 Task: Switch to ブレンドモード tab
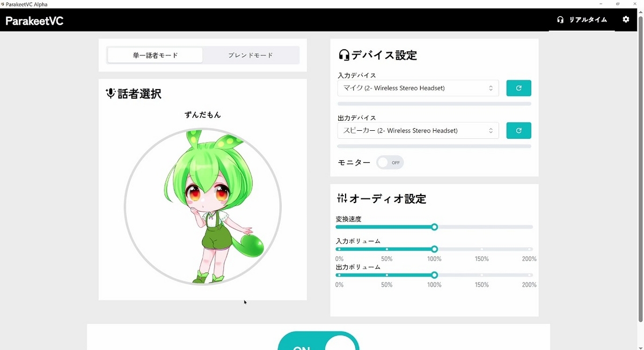[x=250, y=55]
